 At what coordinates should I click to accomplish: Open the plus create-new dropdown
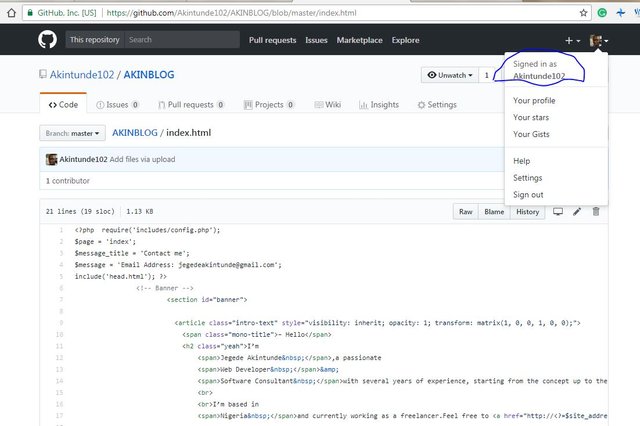tap(572, 40)
